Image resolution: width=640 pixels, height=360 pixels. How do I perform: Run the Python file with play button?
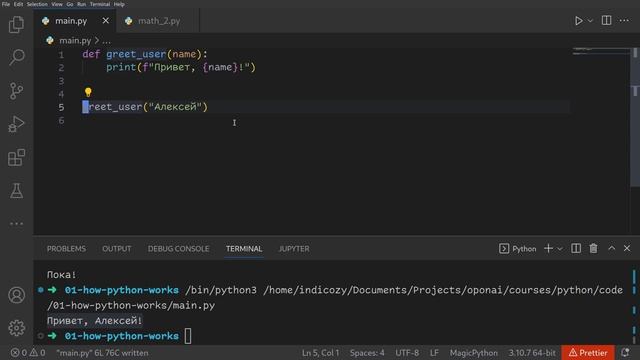(578, 21)
